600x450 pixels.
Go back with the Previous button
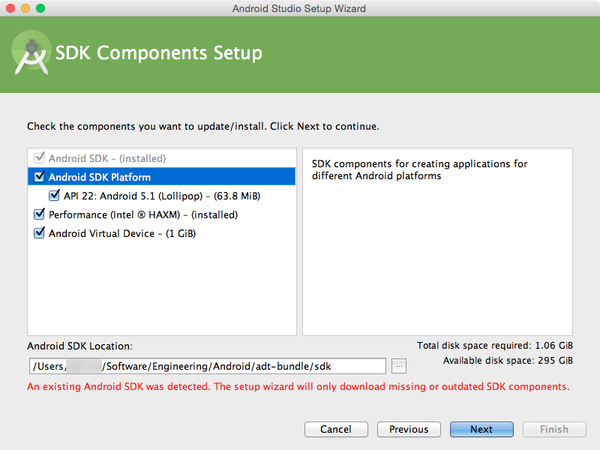[409, 429]
